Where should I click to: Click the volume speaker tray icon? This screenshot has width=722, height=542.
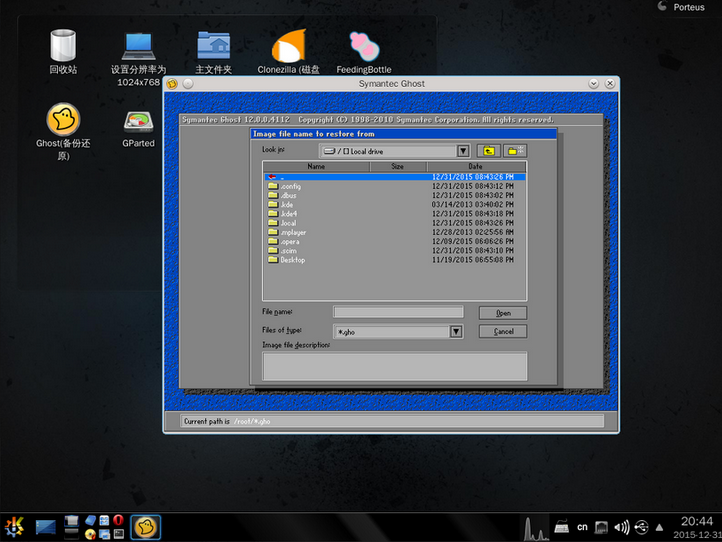621,526
